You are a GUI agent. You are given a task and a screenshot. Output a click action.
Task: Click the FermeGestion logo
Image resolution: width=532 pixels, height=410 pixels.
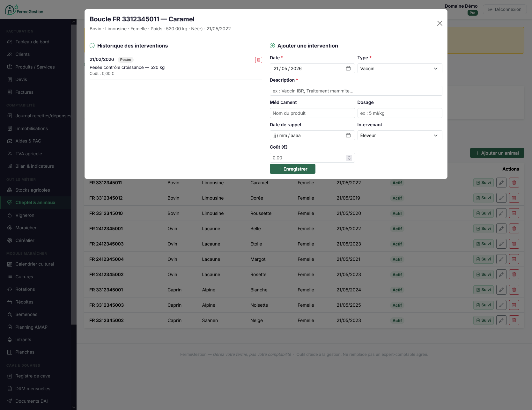tap(24, 10)
